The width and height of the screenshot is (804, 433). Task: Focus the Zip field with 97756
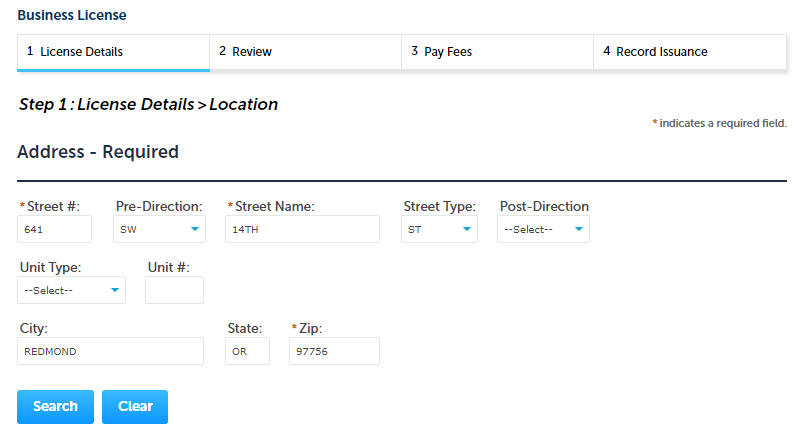coord(334,351)
